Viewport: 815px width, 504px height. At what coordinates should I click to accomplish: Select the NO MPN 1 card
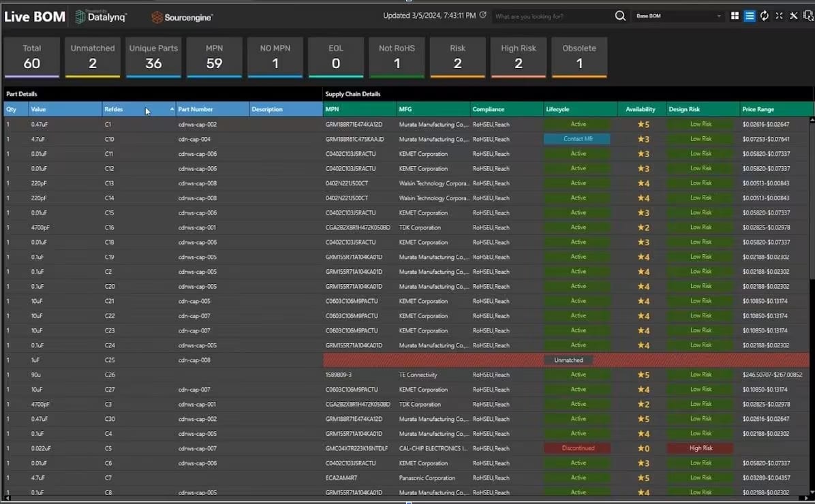point(275,57)
